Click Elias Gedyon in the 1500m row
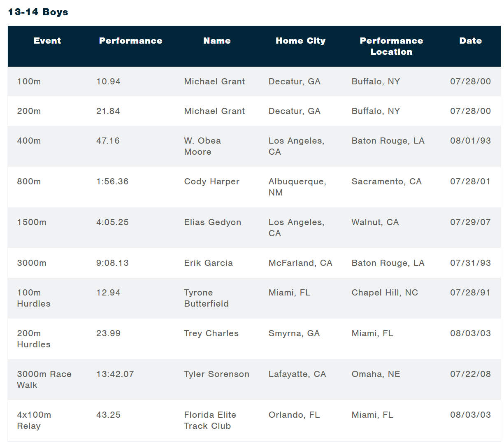504x442 pixels. click(213, 222)
